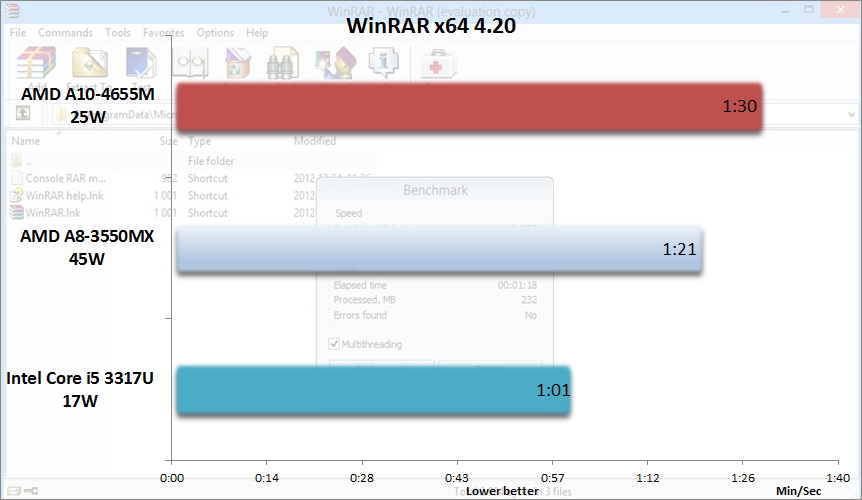Screen dimensions: 862x500
Task: Click the 'Min/Sec' axis unit label
Action: pos(798,491)
